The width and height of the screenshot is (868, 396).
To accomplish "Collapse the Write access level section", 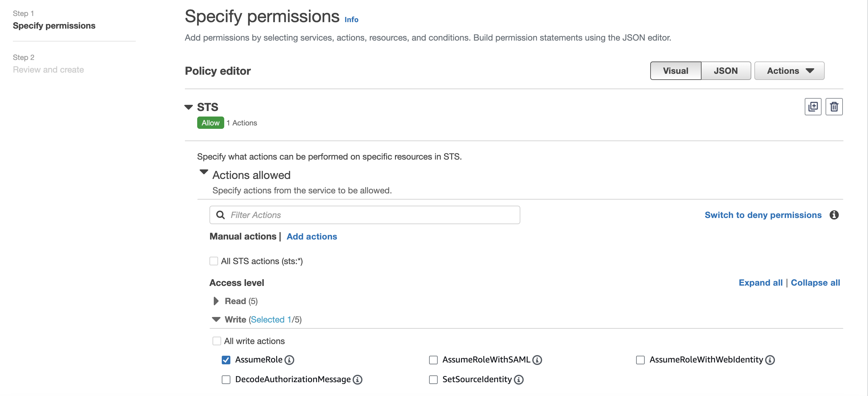I will coord(216,319).
